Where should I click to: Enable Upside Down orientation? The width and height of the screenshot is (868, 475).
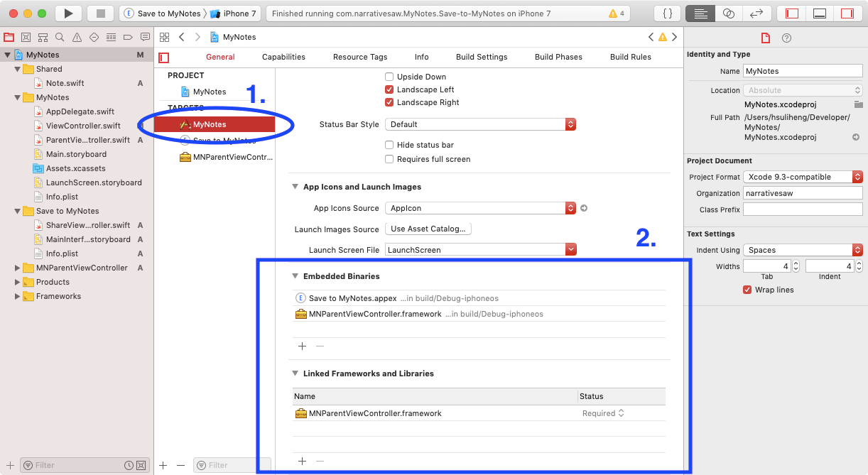389,77
